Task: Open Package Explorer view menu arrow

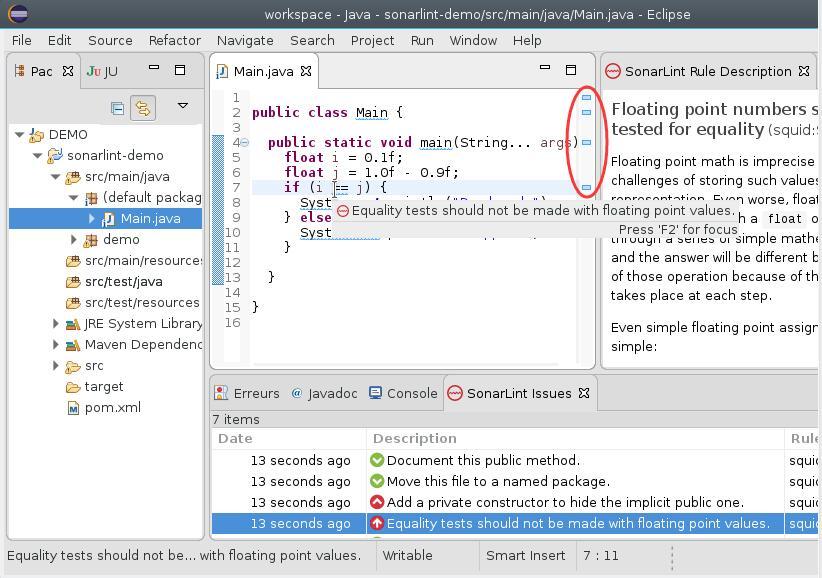Action: click(183, 105)
